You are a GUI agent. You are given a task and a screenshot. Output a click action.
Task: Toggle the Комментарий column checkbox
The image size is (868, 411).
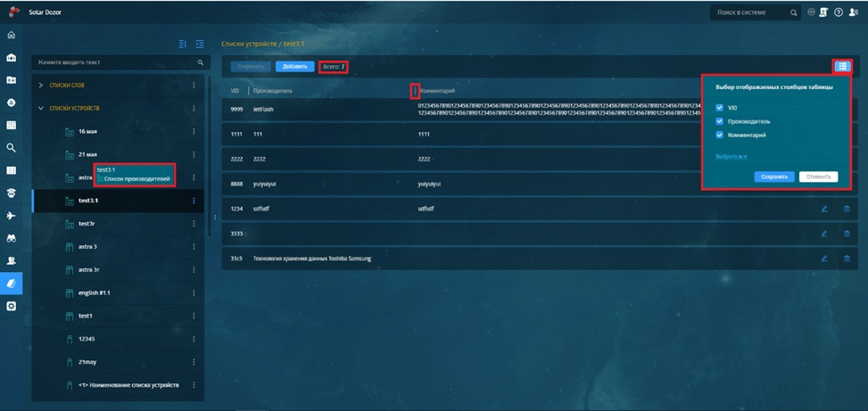click(x=720, y=135)
